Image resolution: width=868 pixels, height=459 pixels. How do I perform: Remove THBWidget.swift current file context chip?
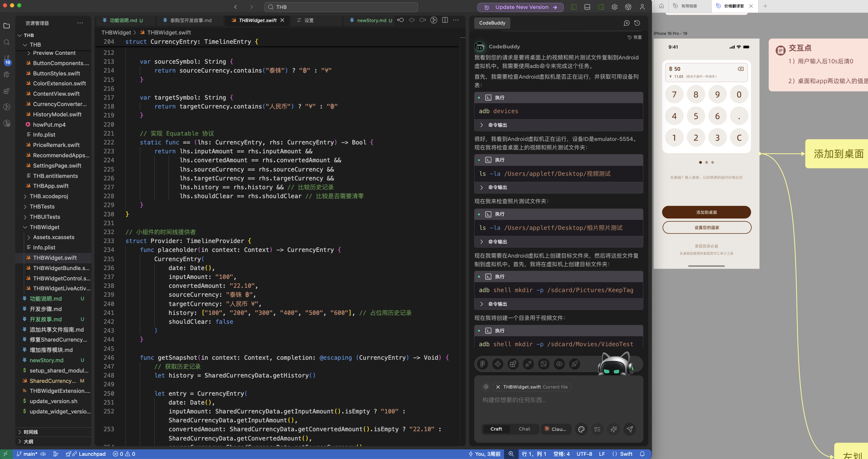pos(498,387)
